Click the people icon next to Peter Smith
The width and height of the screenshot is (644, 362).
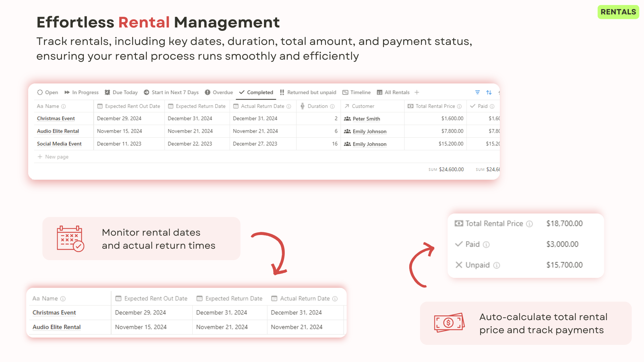coord(347,119)
